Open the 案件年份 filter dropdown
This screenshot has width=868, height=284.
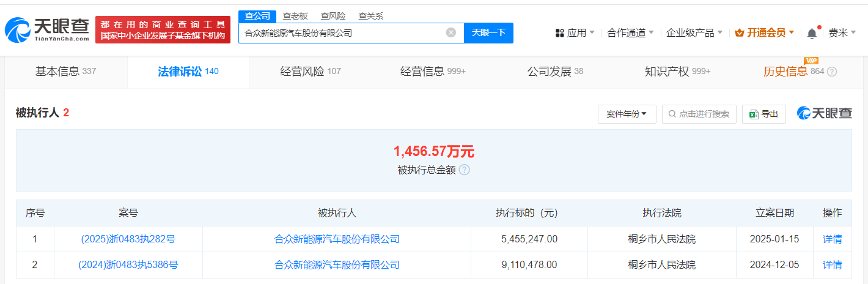(627, 114)
